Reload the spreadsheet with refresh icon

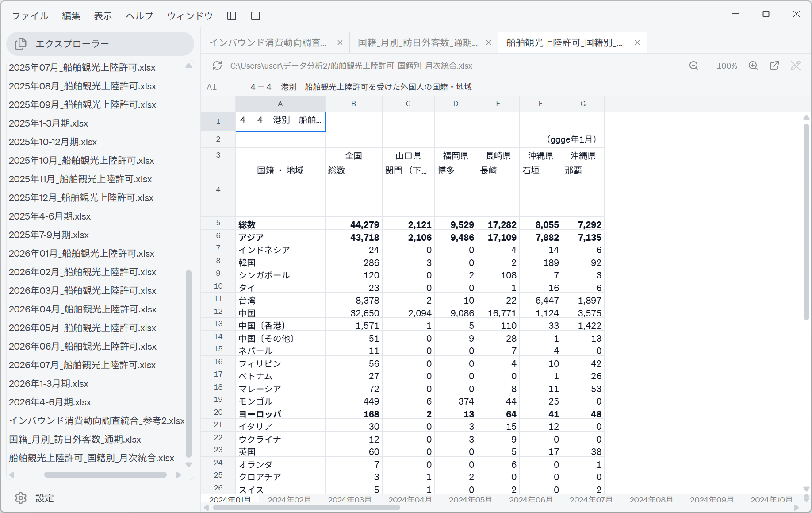(x=217, y=66)
